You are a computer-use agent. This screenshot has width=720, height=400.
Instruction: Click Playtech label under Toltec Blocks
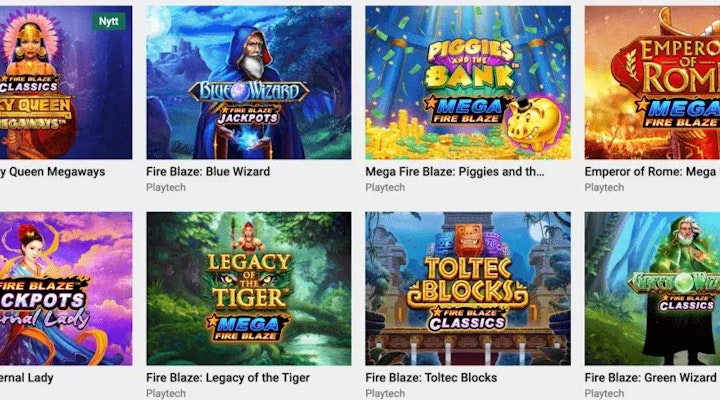click(385, 394)
